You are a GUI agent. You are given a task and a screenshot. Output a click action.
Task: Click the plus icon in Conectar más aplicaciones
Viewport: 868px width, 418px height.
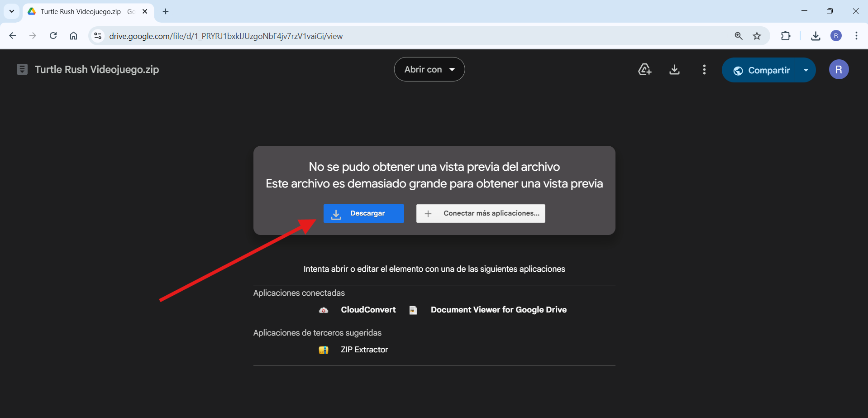(428, 214)
